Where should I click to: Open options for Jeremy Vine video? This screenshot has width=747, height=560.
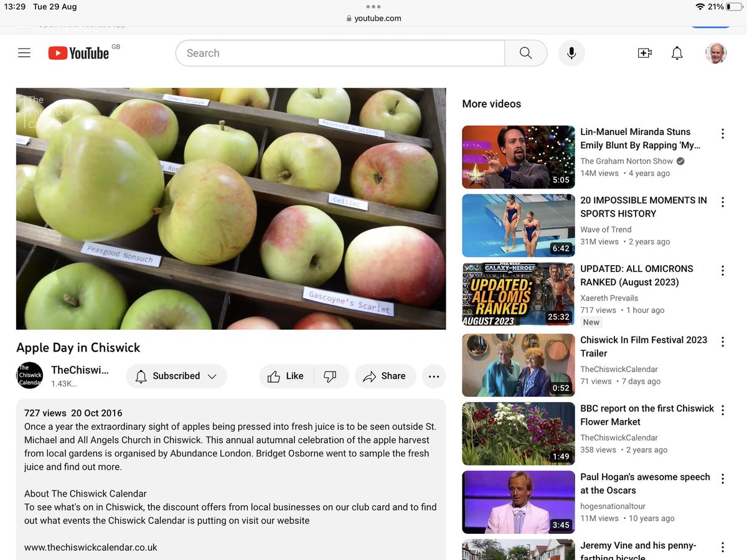tap(723, 547)
